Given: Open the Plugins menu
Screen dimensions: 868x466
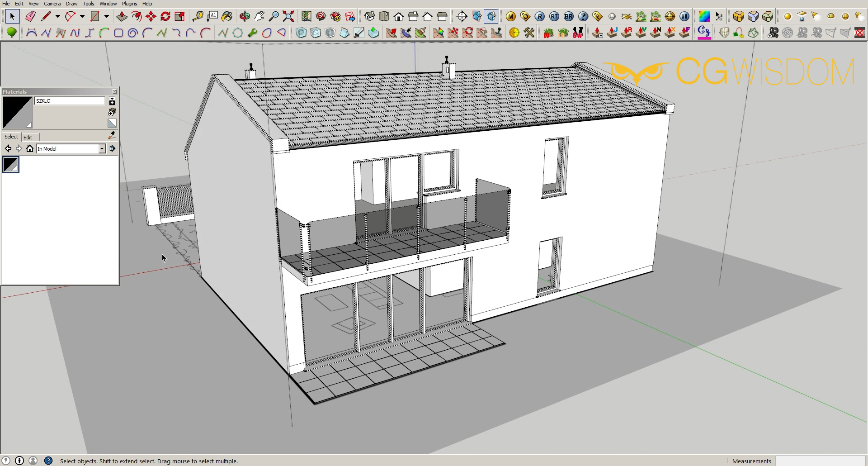Looking at the screenshot, I should coord(129,4).
